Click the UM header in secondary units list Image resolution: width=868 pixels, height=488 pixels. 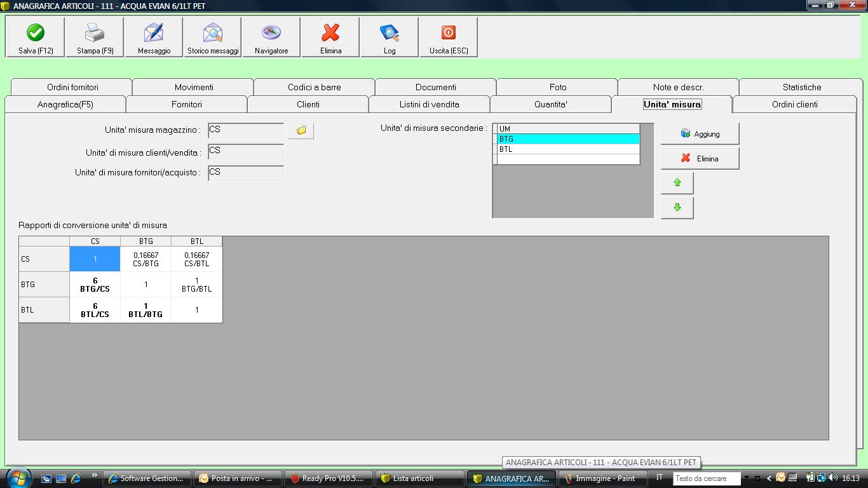(568, 129)
